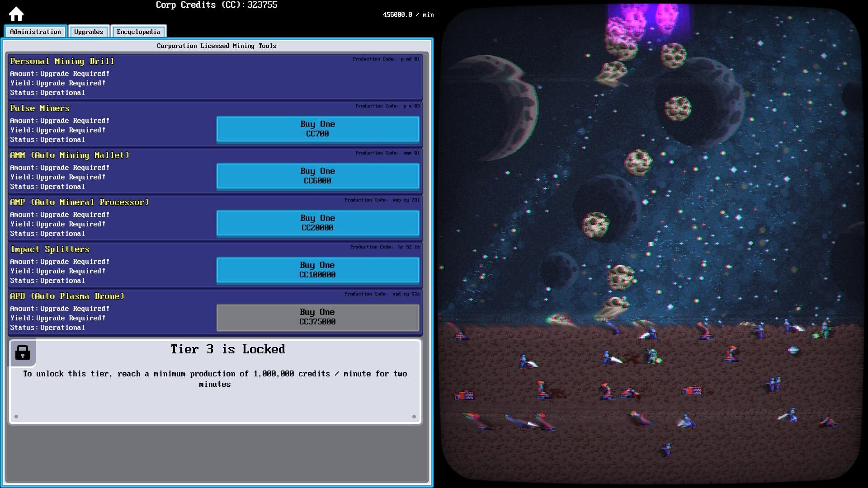Click the Impact Splitters heading
The width and height of the screenshot is (868, 488).
(50, 249)
